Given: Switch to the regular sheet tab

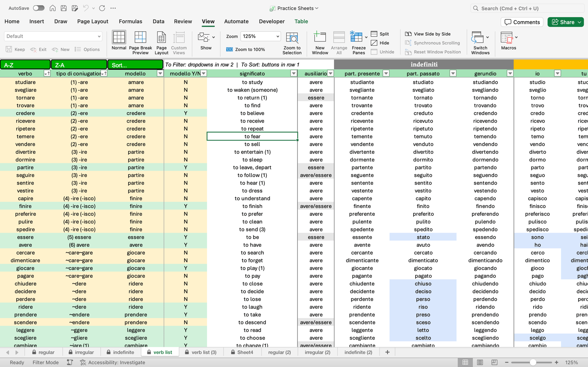Looking at the screenshot, I should point(43,352).
